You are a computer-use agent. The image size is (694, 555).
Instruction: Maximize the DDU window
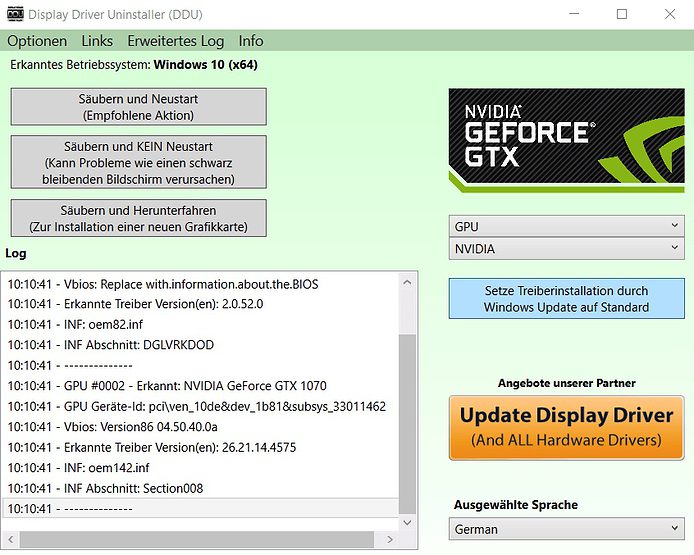click(622, 14)
